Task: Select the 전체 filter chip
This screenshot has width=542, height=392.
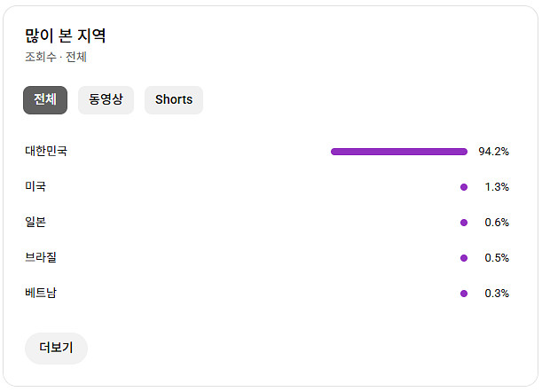Action: (45, 100)
